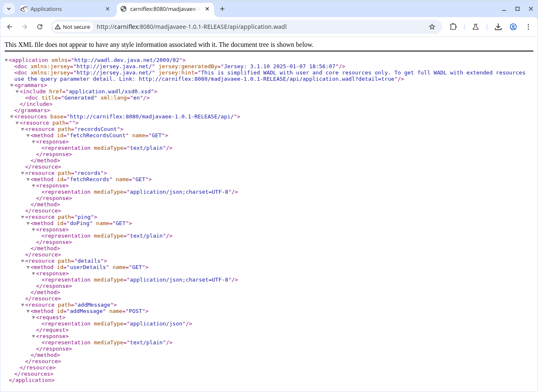This screenshot has height=392, width=538.
Task: Close the Applications tab
Action: click(x=108, y=9)
